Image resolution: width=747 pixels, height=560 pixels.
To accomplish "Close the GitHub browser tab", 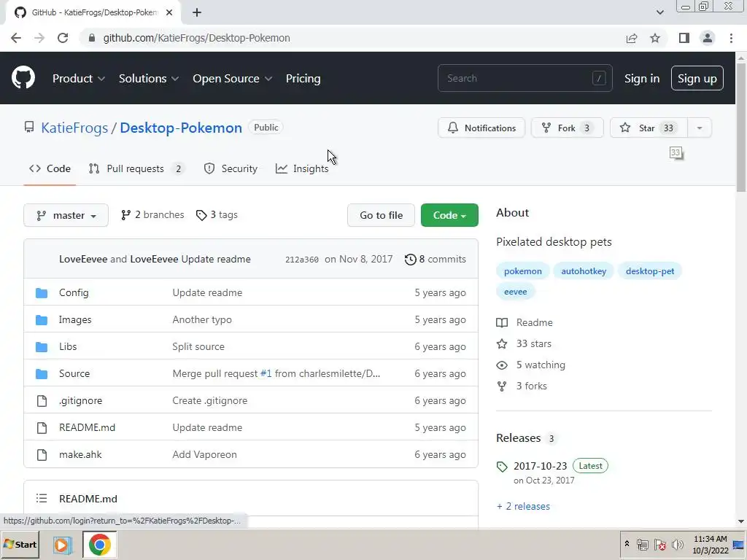I will click(x=169, y=12).
